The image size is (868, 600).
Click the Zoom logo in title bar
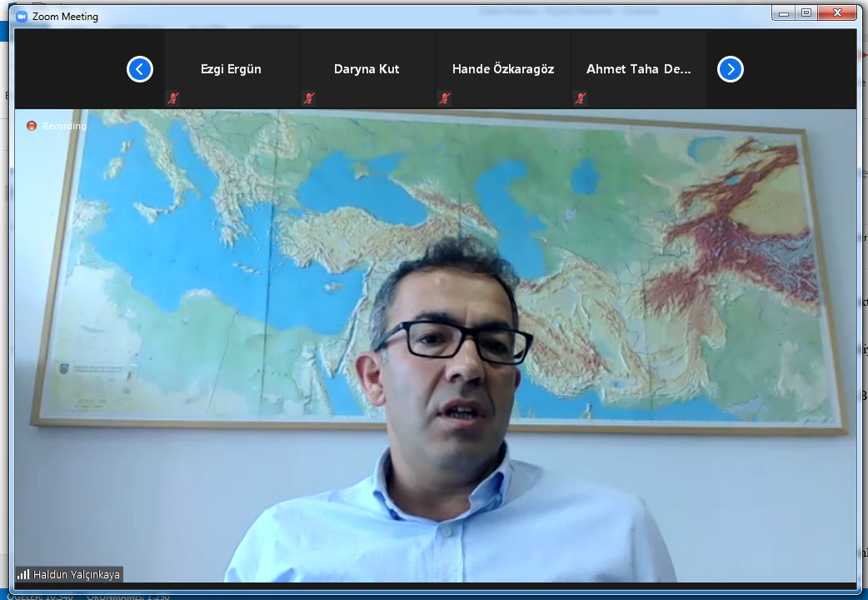coord(22,16)
